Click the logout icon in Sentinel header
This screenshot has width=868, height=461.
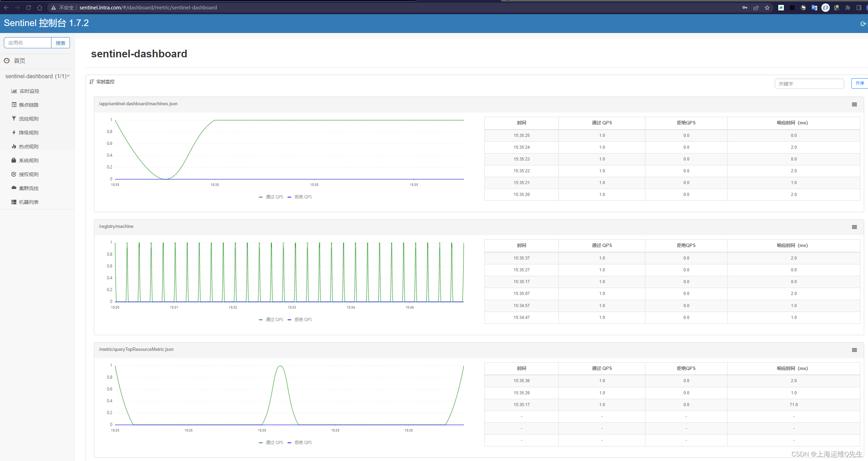(x=863, y=24)
